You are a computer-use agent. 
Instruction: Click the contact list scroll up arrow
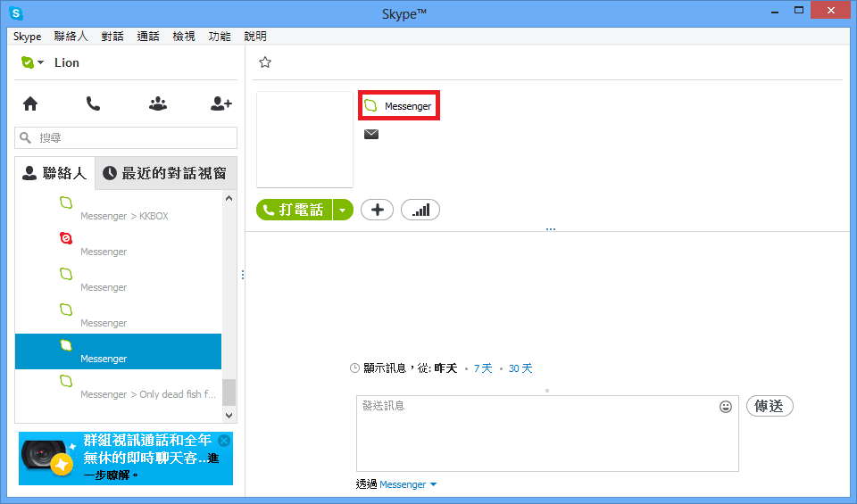point(229,198)
